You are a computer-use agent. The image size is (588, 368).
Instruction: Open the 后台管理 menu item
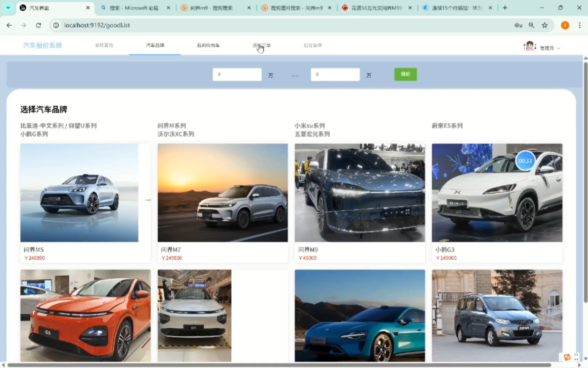point(312,45)
